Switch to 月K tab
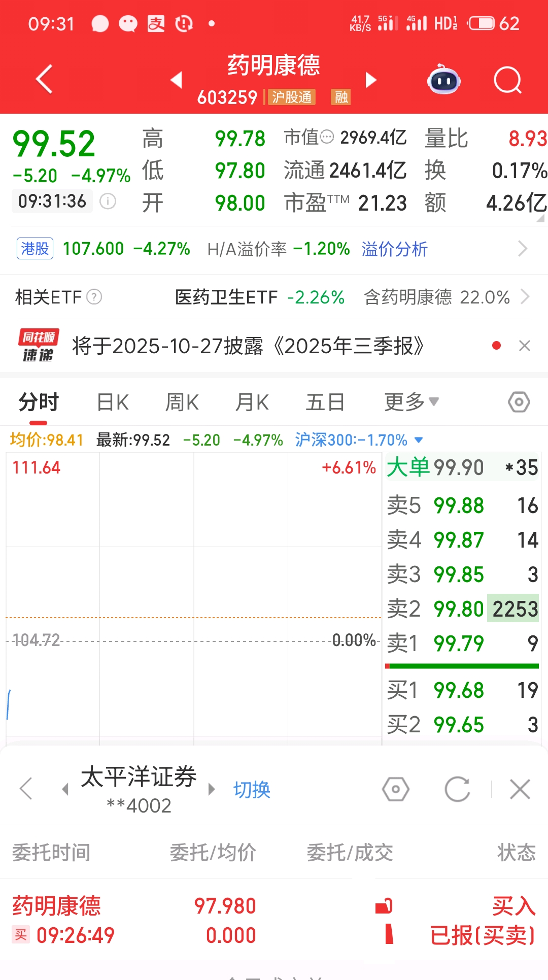This screenshot has width=548, height=980. pos(252,402)
